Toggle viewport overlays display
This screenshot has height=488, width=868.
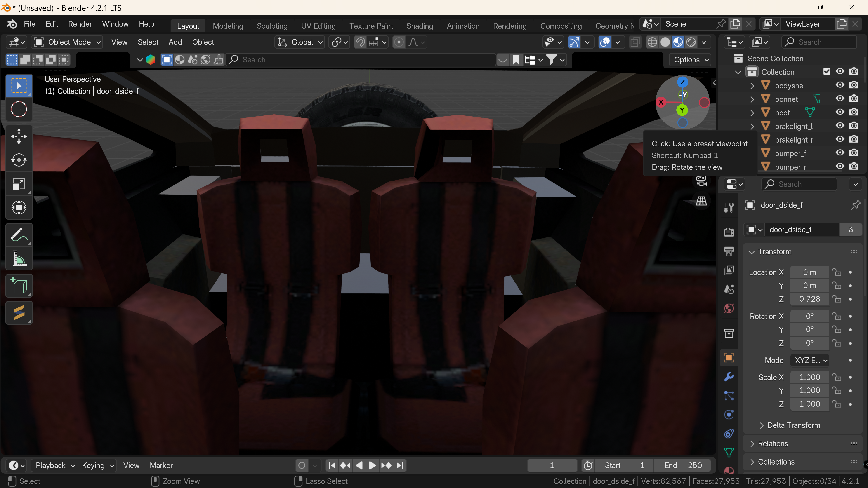tap(605, 42)
